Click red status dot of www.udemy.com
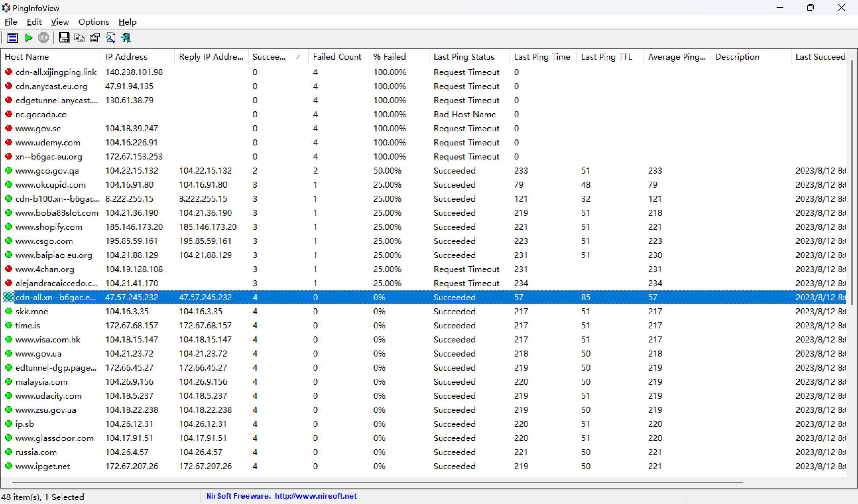Viewport: 858px width, 504px height. click(9, 142)
